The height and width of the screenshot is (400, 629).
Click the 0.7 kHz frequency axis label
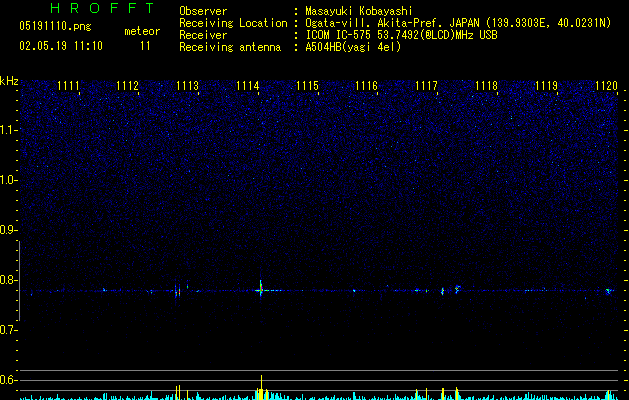(x=8, y=330)
